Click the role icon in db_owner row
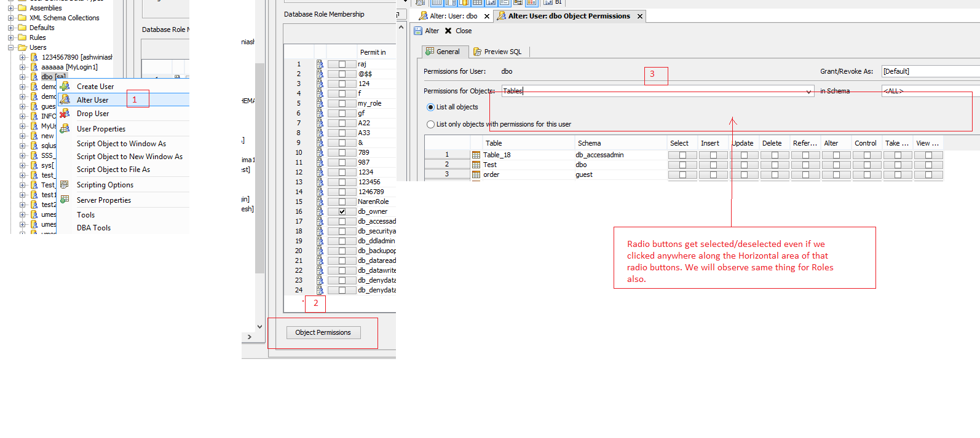Viewport: 980px width, 438px height. (x=320, y=211)
